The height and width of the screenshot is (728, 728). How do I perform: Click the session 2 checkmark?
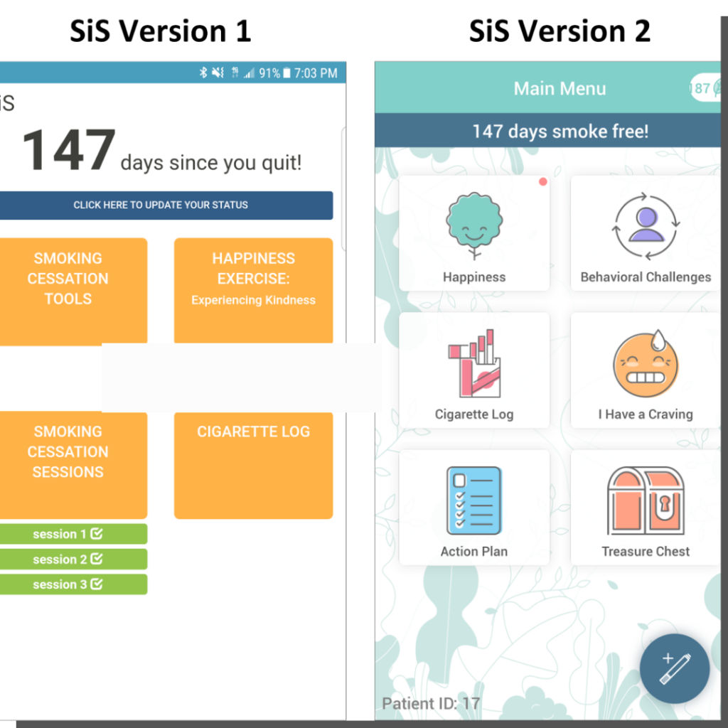[x=97, y=560]
